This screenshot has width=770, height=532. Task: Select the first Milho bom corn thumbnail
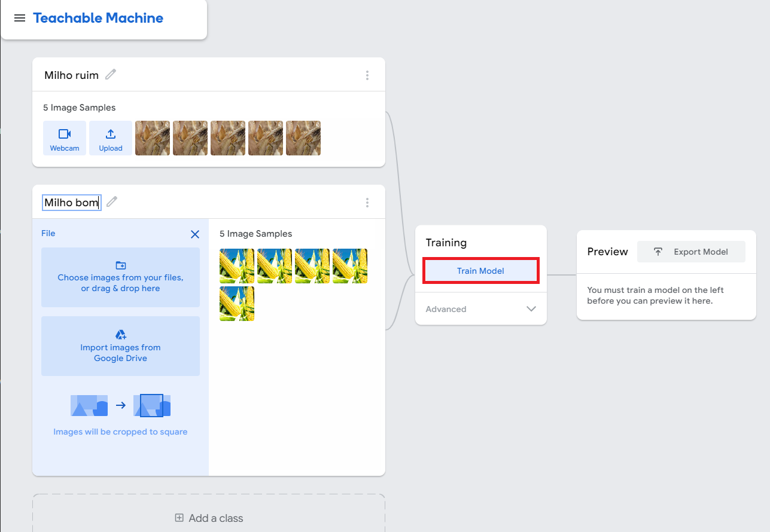(x=237, y=266)
